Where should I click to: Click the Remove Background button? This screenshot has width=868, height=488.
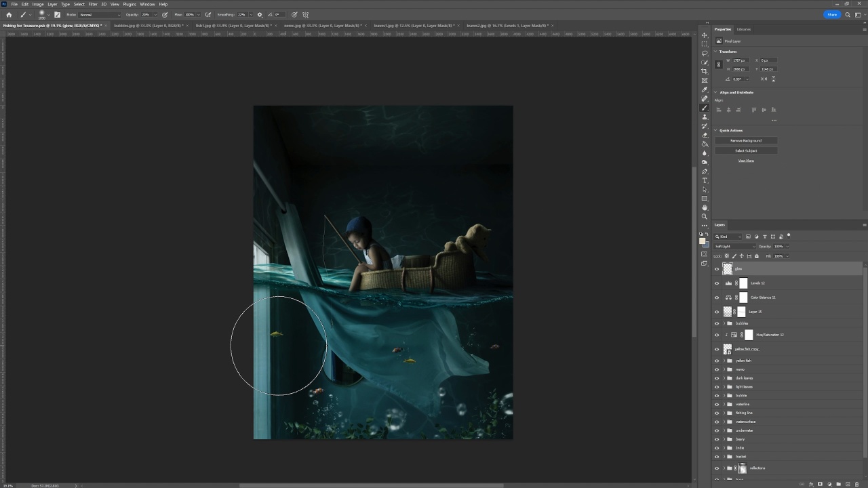(x=746, y=140)
